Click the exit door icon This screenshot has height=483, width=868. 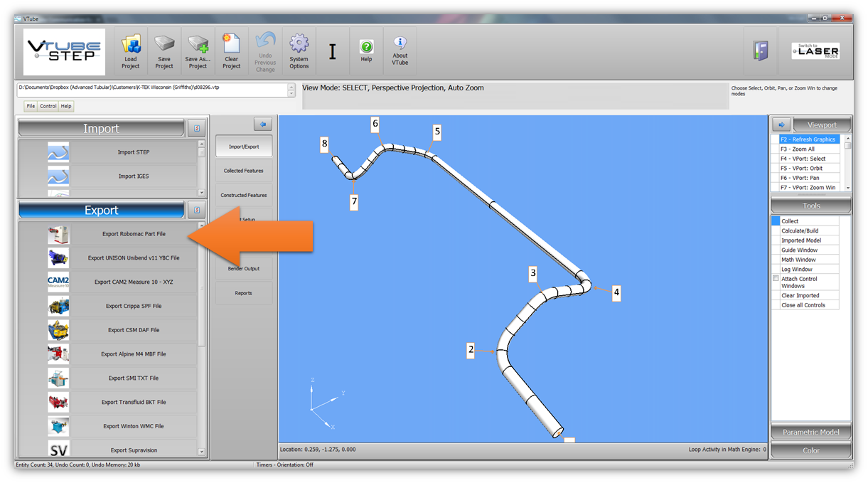760,51
